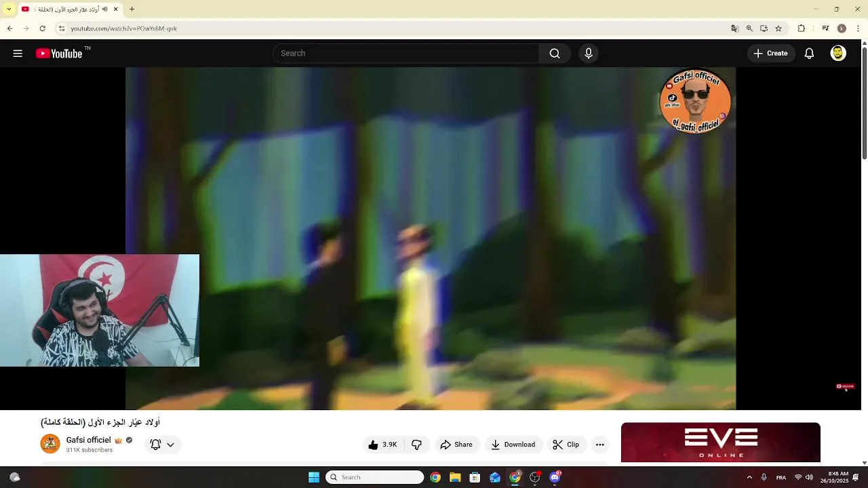The image size is (868, 488).
Task: Click the browser address bar URL
Action: click(124, 28)
